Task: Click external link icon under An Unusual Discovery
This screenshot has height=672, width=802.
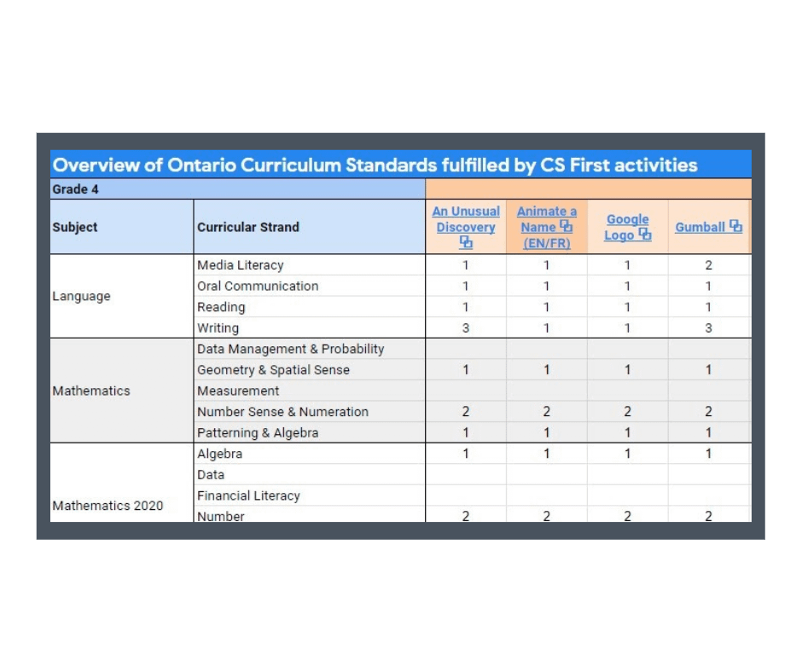Action: [466, 242]
